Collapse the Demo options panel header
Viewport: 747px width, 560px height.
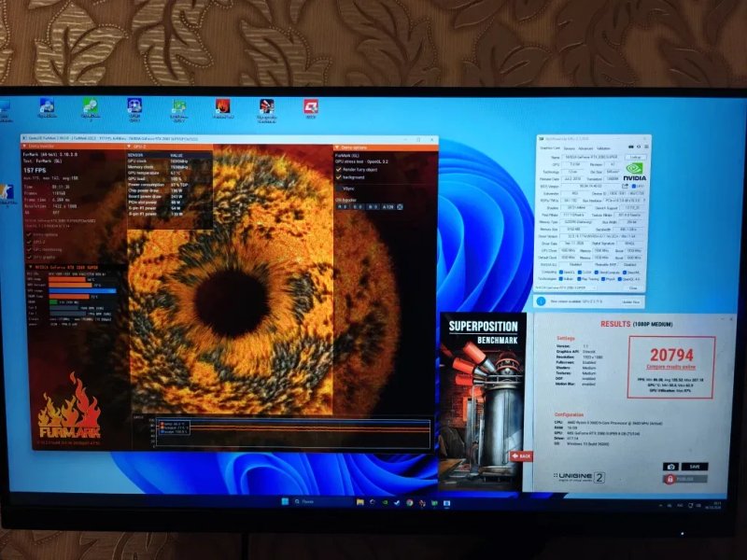click(337, 147)
